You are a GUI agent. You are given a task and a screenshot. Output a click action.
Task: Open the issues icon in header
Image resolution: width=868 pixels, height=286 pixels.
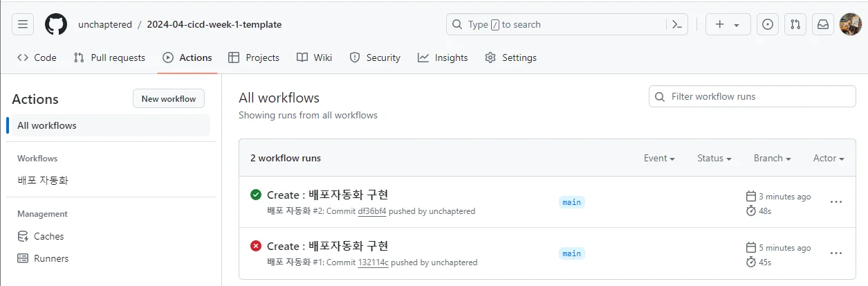click(x=767, y=24)
